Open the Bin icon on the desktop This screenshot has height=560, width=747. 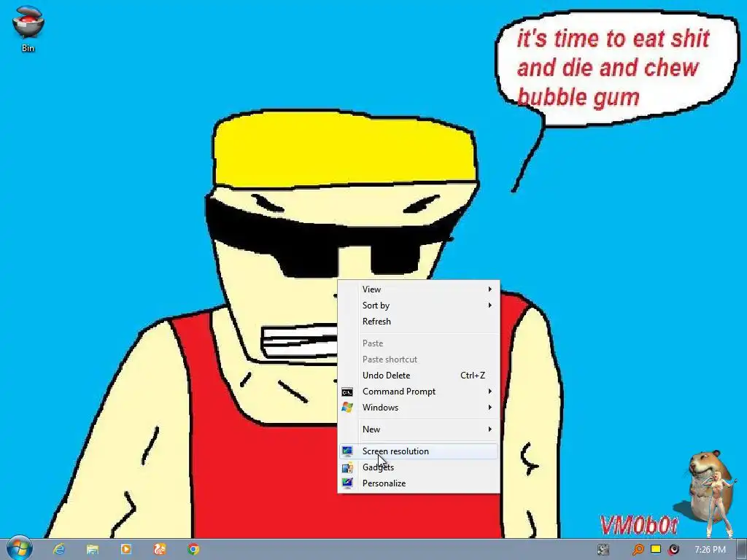pos(28,28)
